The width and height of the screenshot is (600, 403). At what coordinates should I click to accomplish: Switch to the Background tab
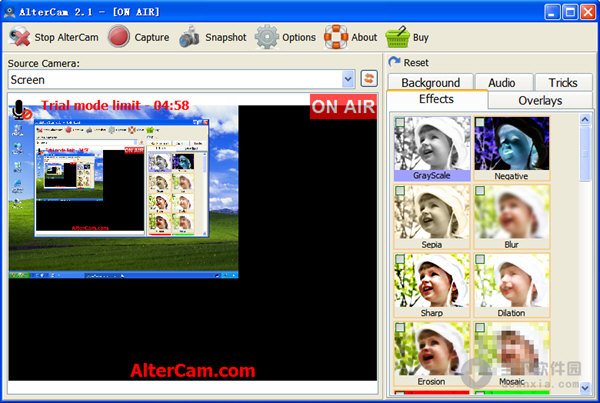coord(430,82)
